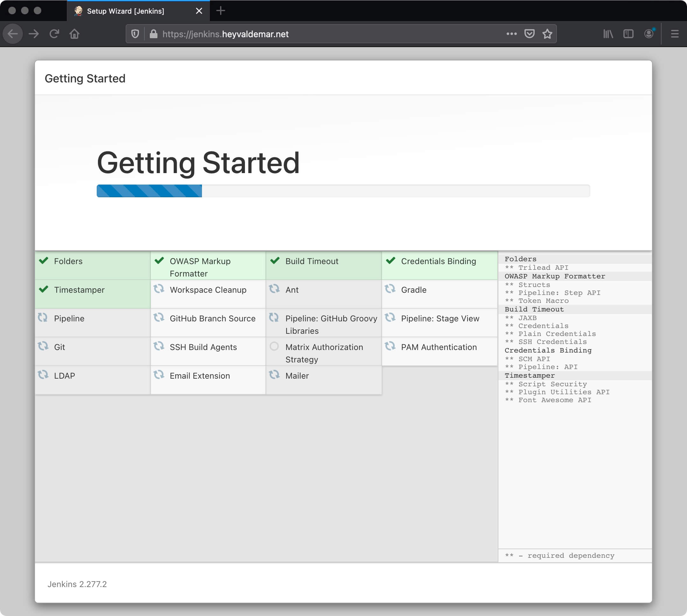The image size is (687, 616).
Task: Click the Build Timeout install icon
Action: click(275, 261)
